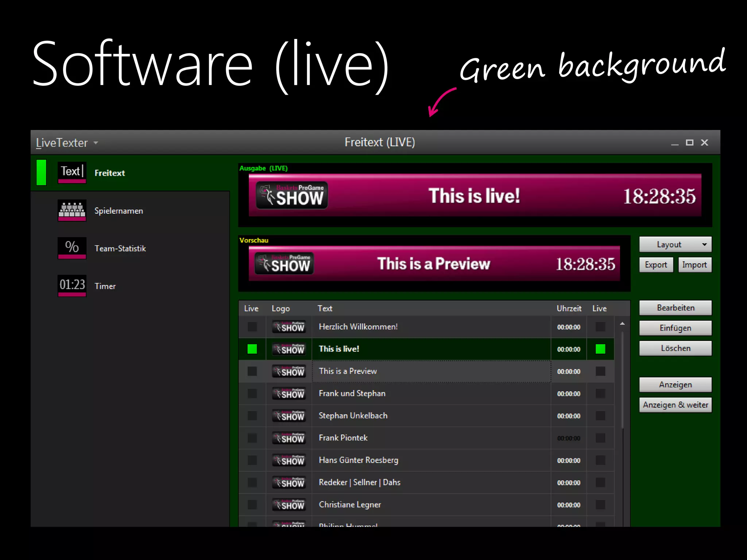This screenshot has width=747, height=560.
Task: Select the 'Christiane Legner' entry
Action: 431,505
